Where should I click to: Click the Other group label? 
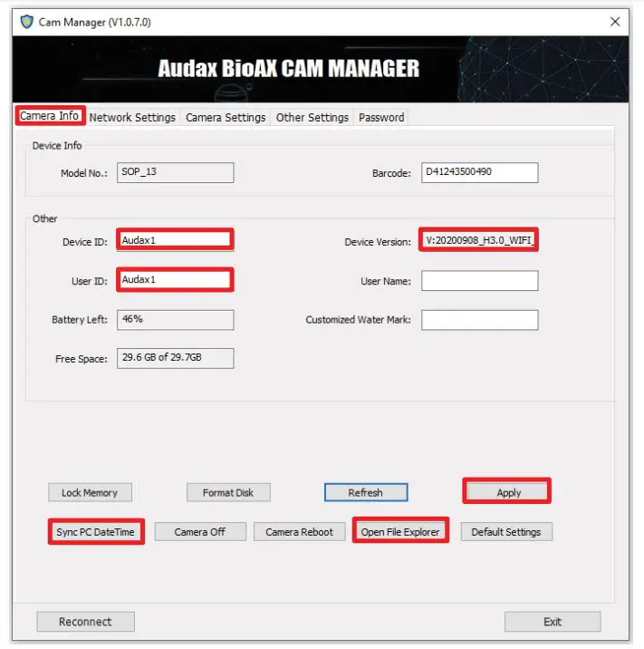tap(44, 218)
